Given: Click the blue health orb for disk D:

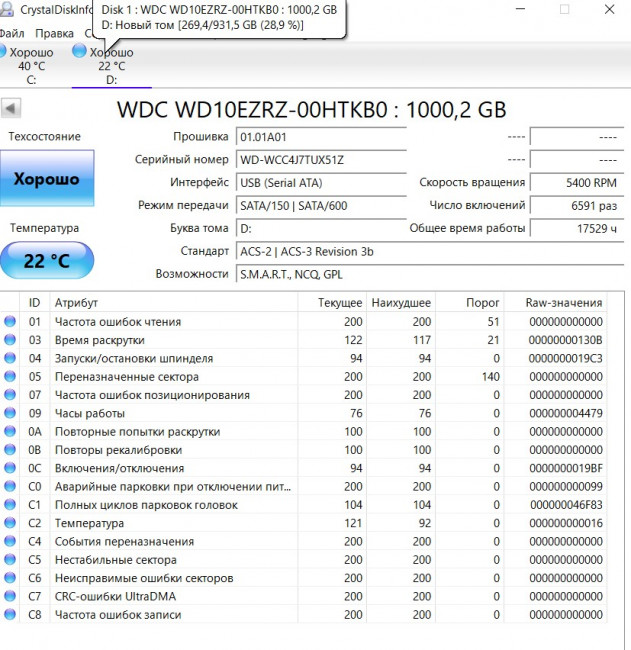Looking at the screenshot, I should (x=79, y=51).
